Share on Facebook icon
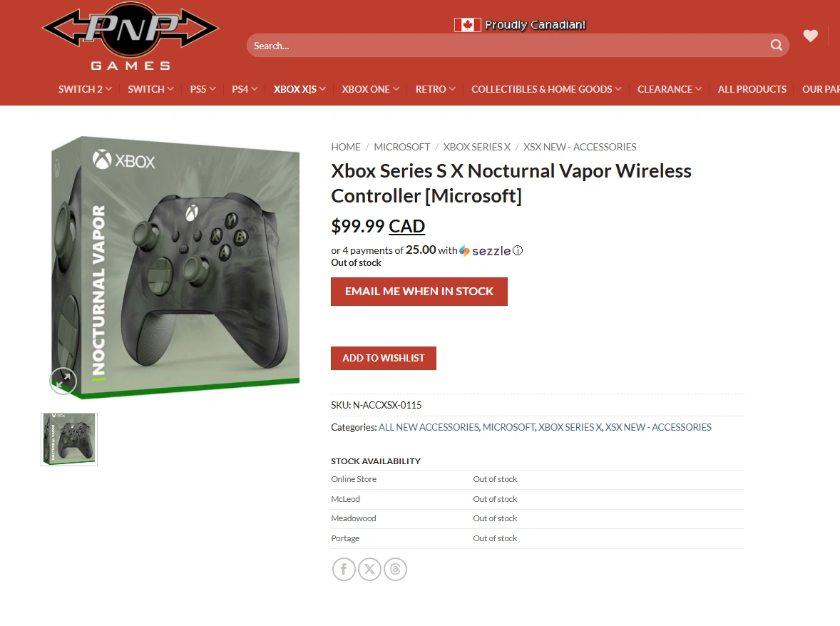 344,569
